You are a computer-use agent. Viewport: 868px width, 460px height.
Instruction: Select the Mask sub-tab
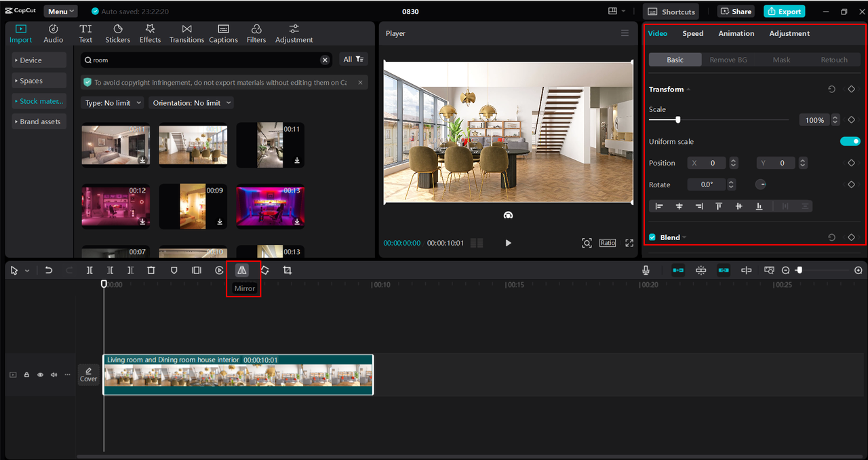pos(781,60)
